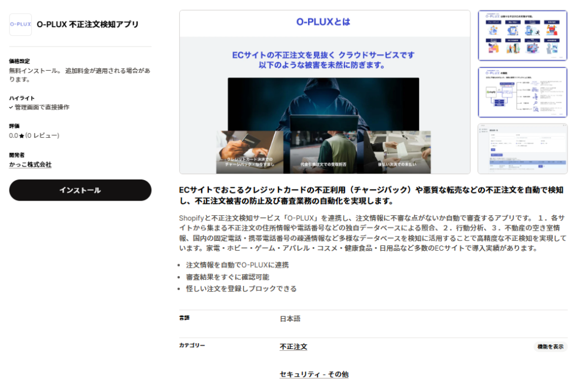Click the 機能を表示 button
The image size is (588, 389).
[x=550, y=347]
